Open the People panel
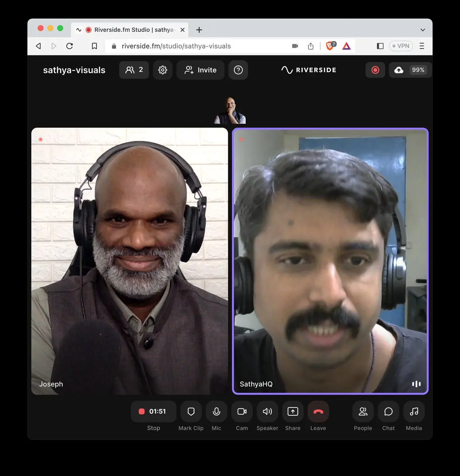The width and height of the screenshot is (460, 476). [363, 412]
